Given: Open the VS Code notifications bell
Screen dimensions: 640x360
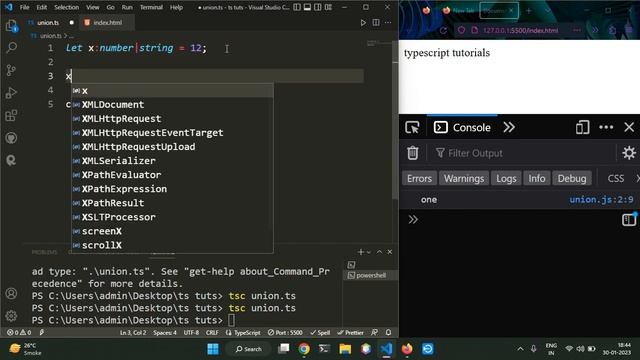Looking at the screenshot, I should (389, 333).
